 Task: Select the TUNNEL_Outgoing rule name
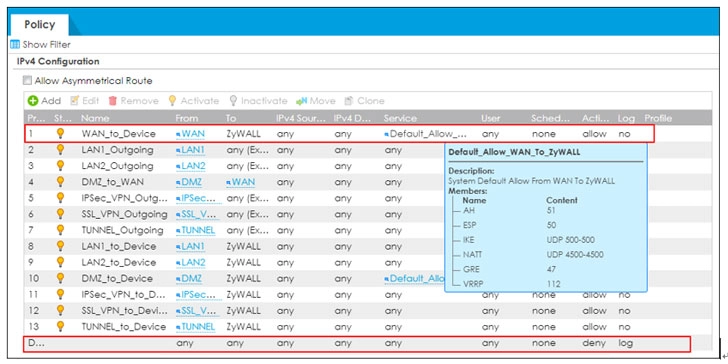coord(122,230)
